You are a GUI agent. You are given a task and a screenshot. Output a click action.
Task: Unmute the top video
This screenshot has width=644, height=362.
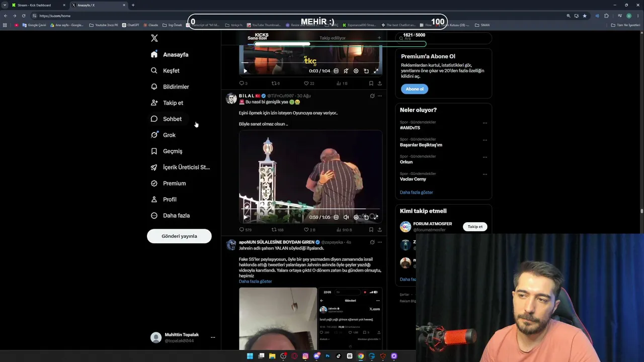[346, 71]
